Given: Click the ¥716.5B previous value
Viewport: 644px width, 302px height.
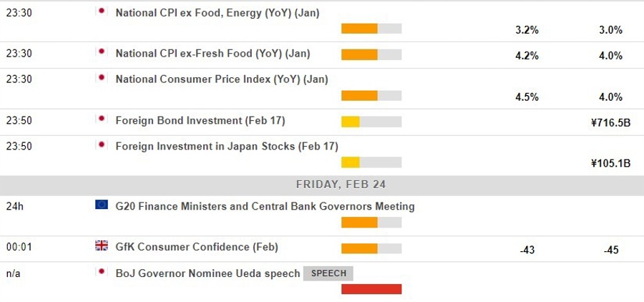Looking at the screenshot, I should pyautogui.click(x=610, y=122).
